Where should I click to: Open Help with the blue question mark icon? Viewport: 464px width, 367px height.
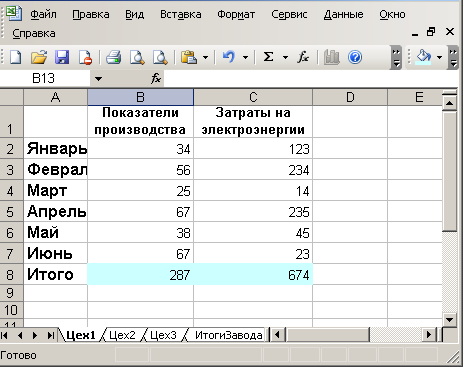tap(355, 57)
